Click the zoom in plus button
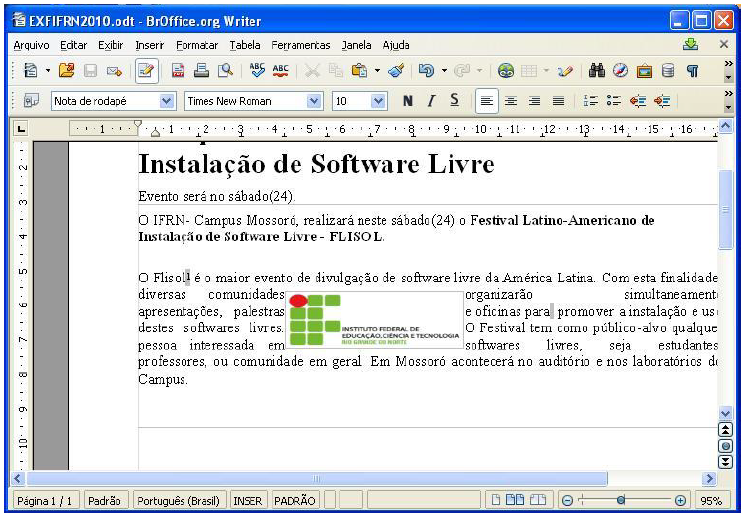 pos(681,500)
